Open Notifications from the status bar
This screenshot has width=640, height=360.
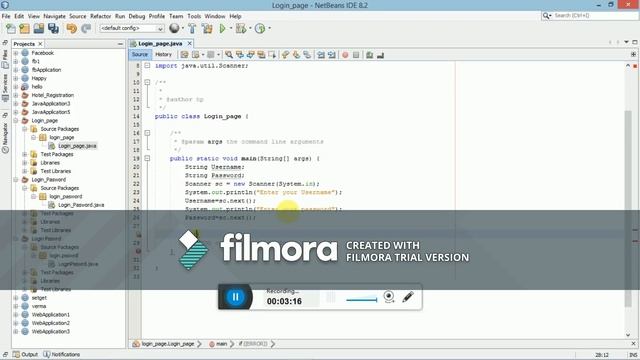coord(62,354)
